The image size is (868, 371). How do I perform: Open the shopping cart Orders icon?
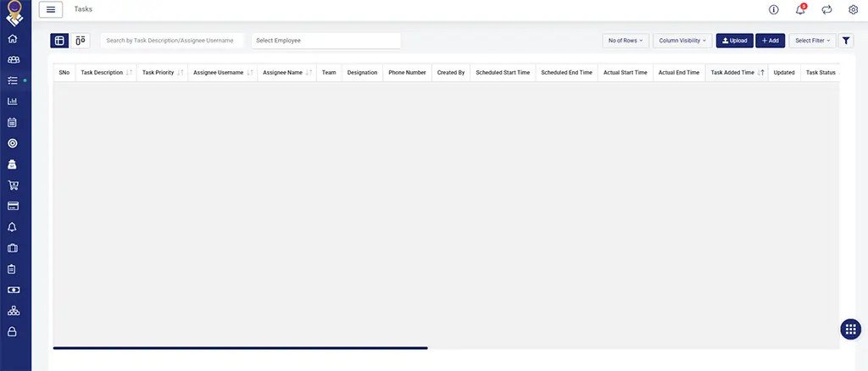coord(13,185)
